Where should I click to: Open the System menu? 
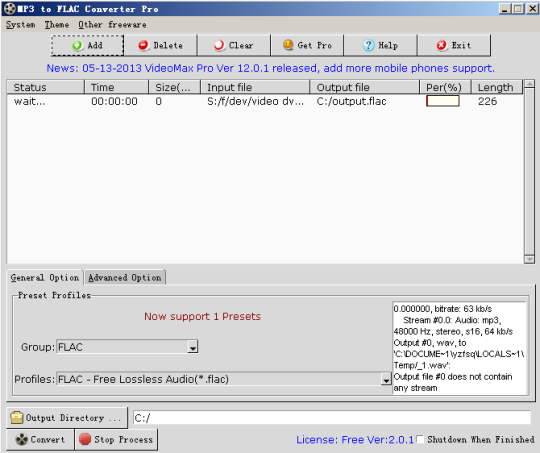(21, 25)
